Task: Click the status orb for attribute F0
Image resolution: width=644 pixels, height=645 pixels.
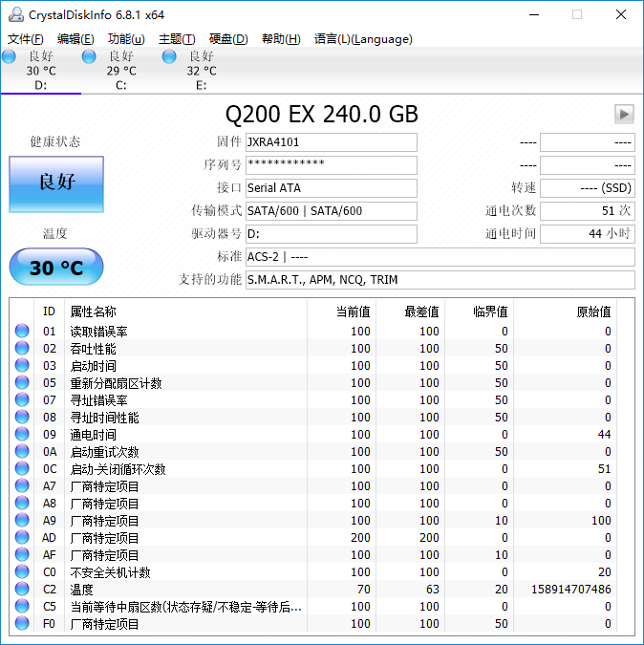Action: [22, 624]
